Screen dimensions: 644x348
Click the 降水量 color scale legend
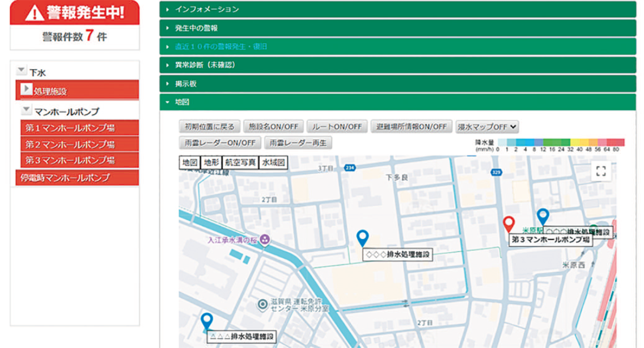pyautogui.click(x=560, y=142)
